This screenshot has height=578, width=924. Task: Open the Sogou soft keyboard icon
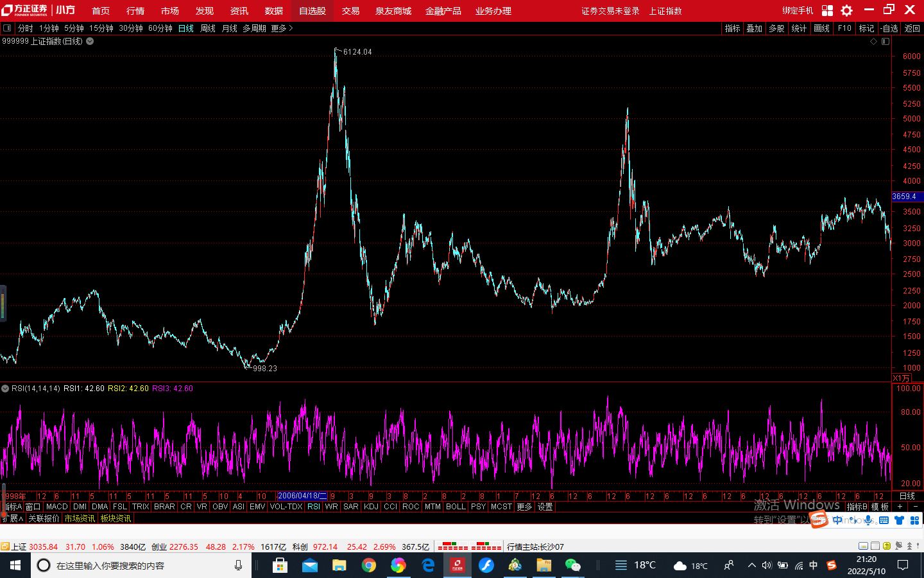coord(884,520)
